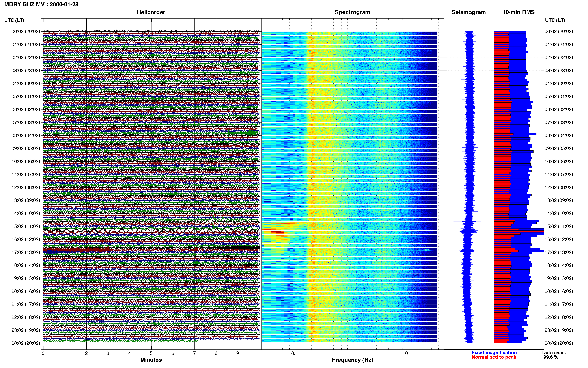Click the red Normalised to peak legend text
This screenshot has height=368, width=588.
pos(494,357)
